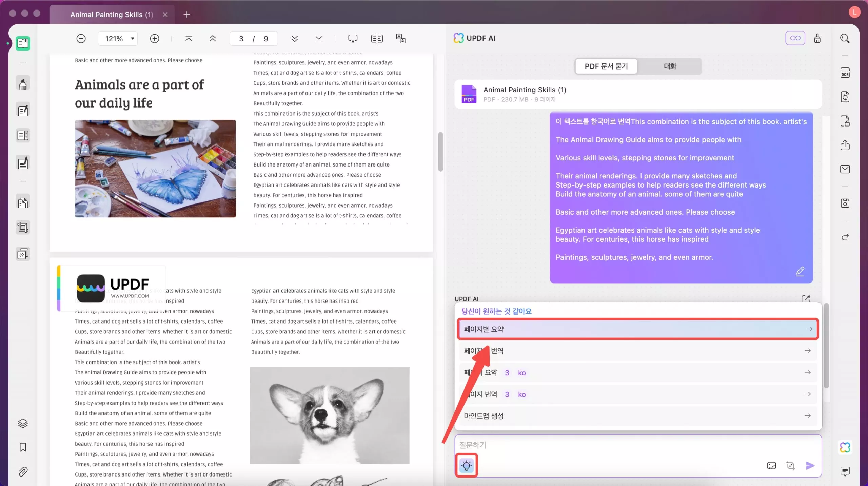Select the Crop Pages tool
This screenshot has width=868, height=486.
pos(23,227)
